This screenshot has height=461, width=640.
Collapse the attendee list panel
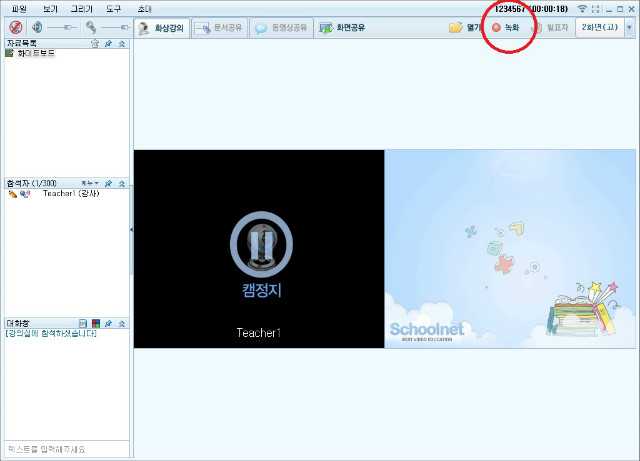(x=122, y=184)
